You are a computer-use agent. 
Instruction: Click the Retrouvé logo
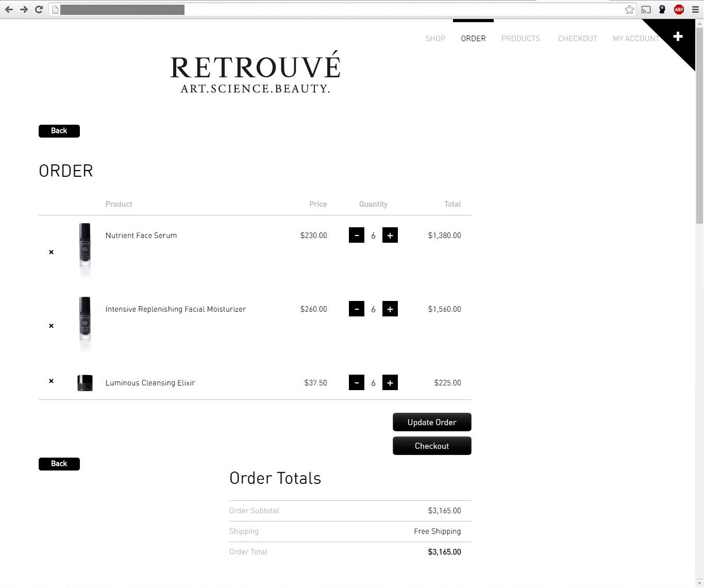click(x=255, y=72)
